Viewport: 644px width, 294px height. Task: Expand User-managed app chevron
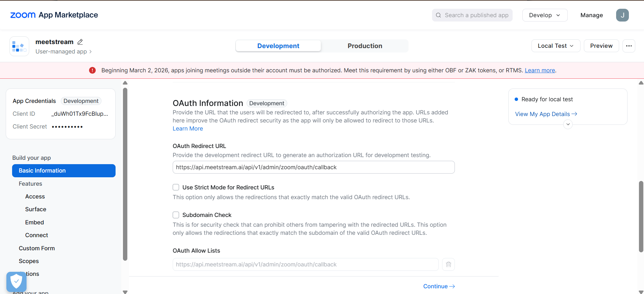point(90,52)
